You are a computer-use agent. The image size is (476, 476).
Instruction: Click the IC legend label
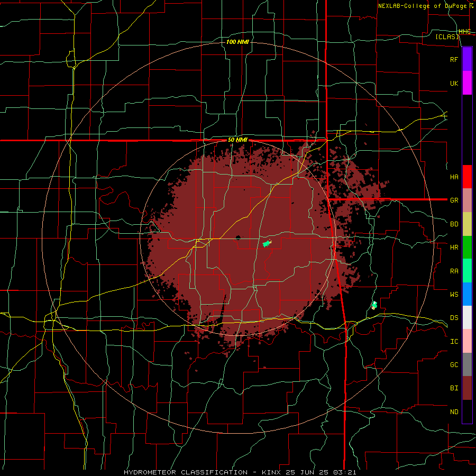454,342
